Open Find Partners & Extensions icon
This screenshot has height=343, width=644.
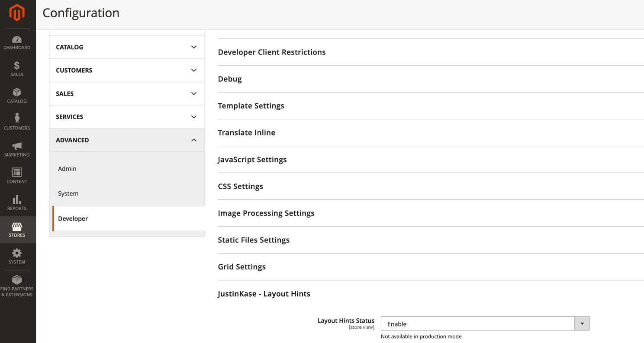[17, 280]
